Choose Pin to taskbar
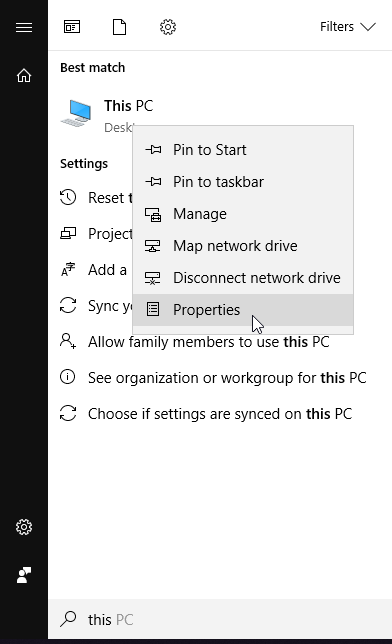The width and height of the screenshot is (392, 644). click(x=243, y=182)
